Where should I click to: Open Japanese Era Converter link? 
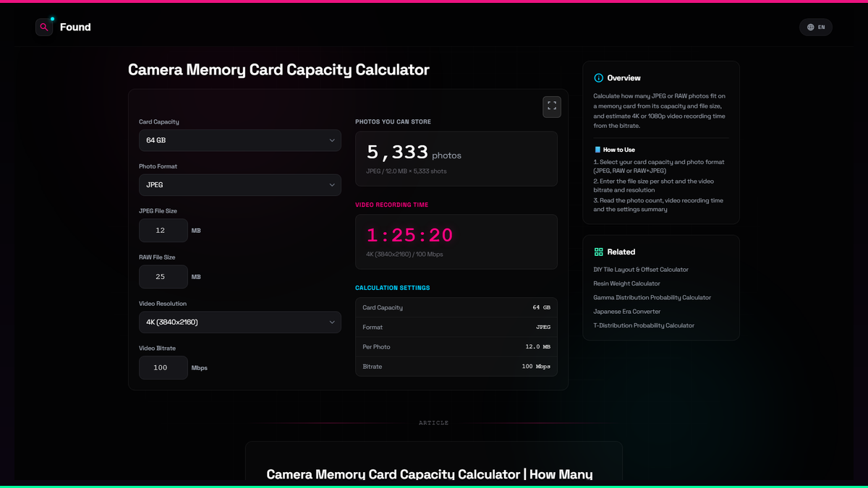tap(627, 312)
